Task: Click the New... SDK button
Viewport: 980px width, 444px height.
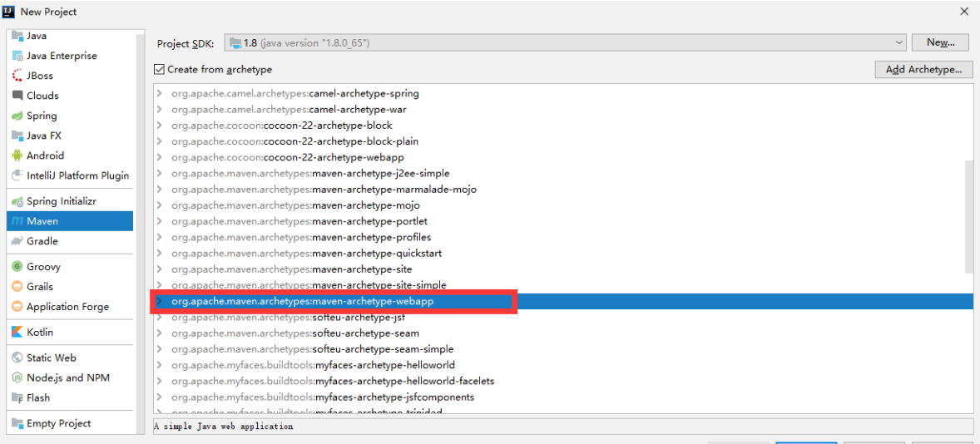Action: click(x=940, y=43)
